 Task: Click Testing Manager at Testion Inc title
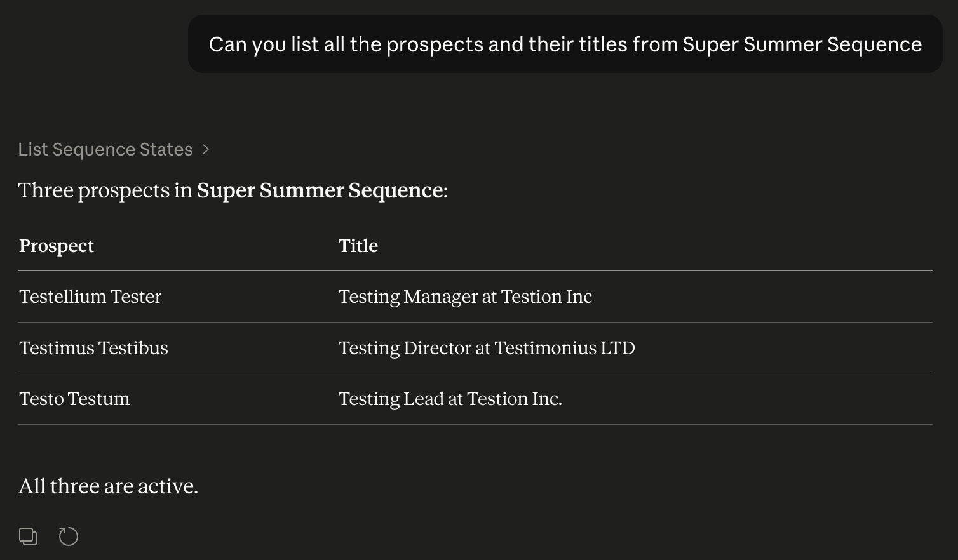465,297
